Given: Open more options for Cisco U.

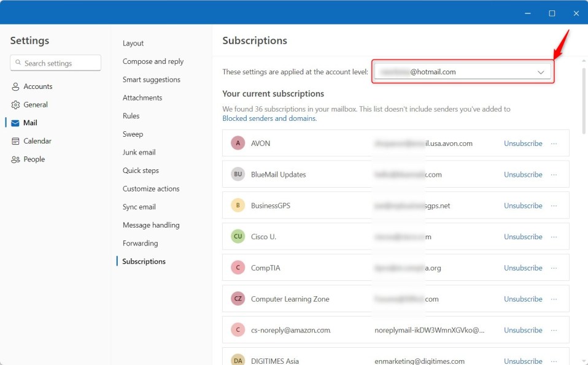Looking at the screenshot, I should click(x=554, y=237).
